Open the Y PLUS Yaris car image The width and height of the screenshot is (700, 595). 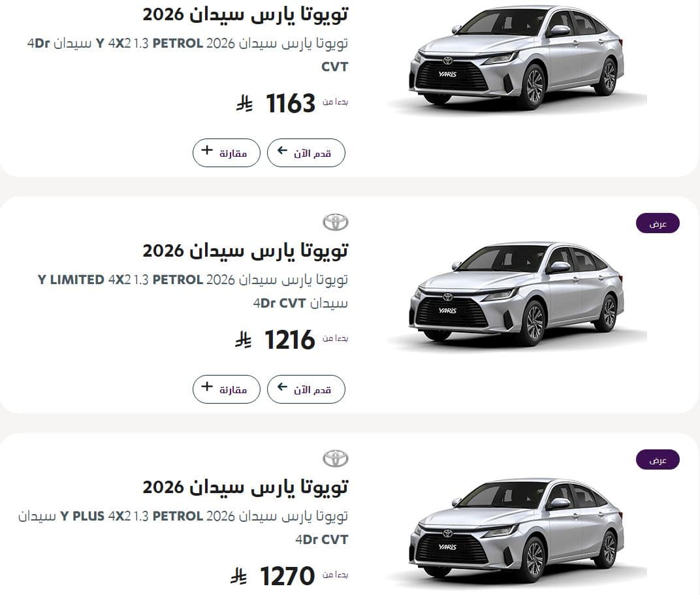click(x=517, y=531)
